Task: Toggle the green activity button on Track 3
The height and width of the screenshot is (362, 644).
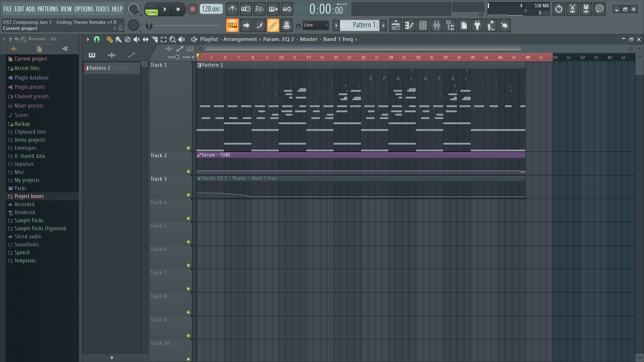Action: (x=189, y=195)
